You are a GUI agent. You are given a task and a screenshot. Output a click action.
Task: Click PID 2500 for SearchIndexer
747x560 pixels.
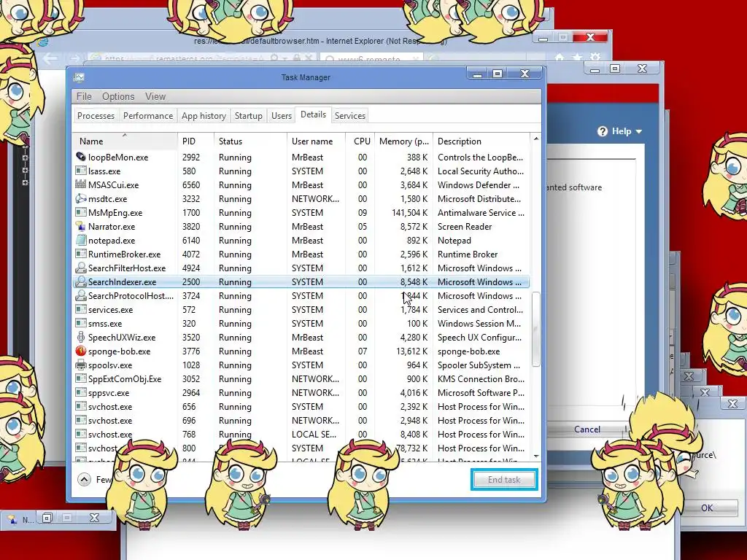point(191,282)
